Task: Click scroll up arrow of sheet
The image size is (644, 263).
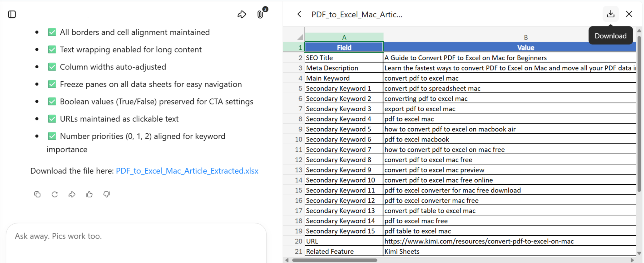Action: click(x=639, y=31)
